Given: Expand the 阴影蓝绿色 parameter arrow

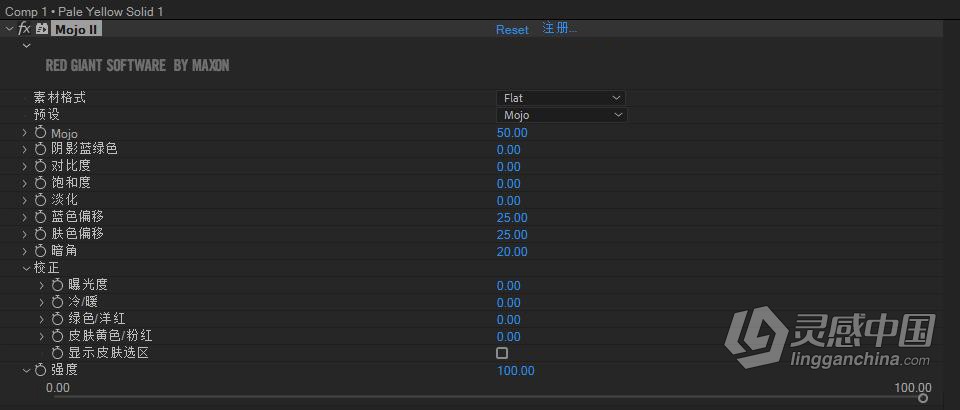Looking at the screenshot, I should [25, 149].
